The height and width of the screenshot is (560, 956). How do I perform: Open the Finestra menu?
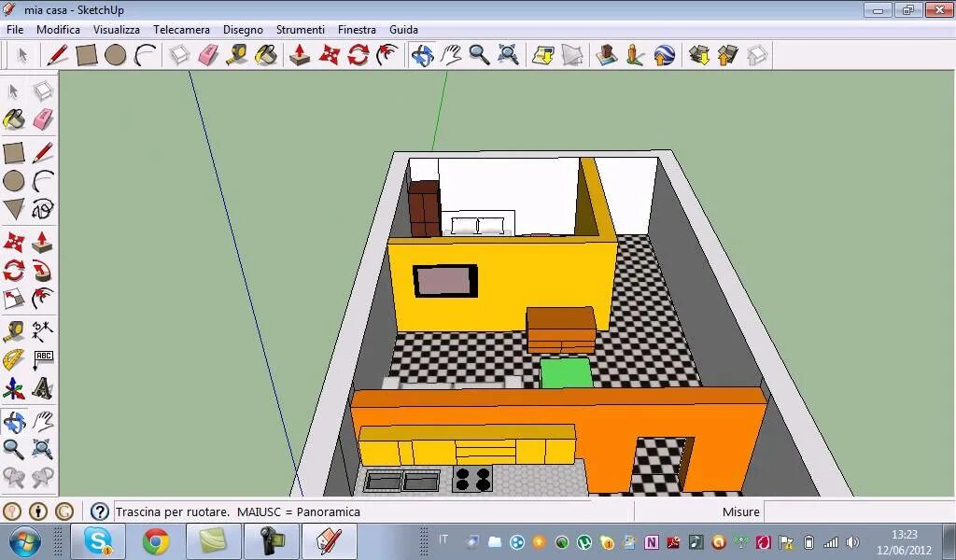(357, 29)
